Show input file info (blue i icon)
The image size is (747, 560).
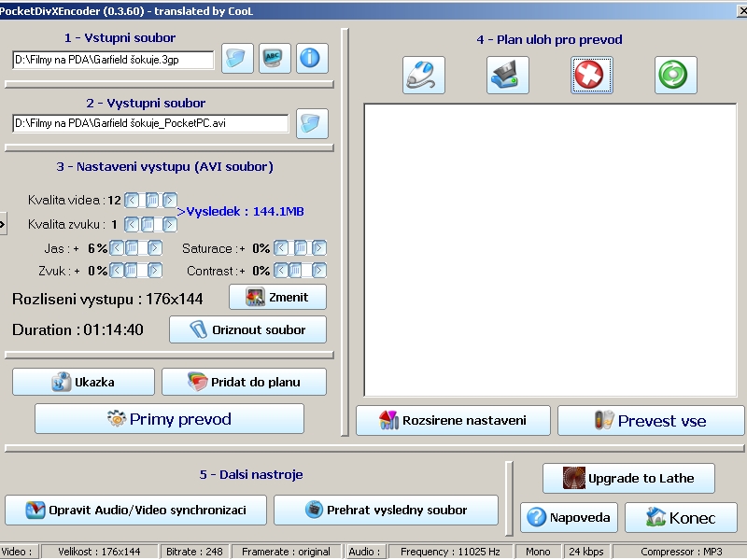(312, 59)
